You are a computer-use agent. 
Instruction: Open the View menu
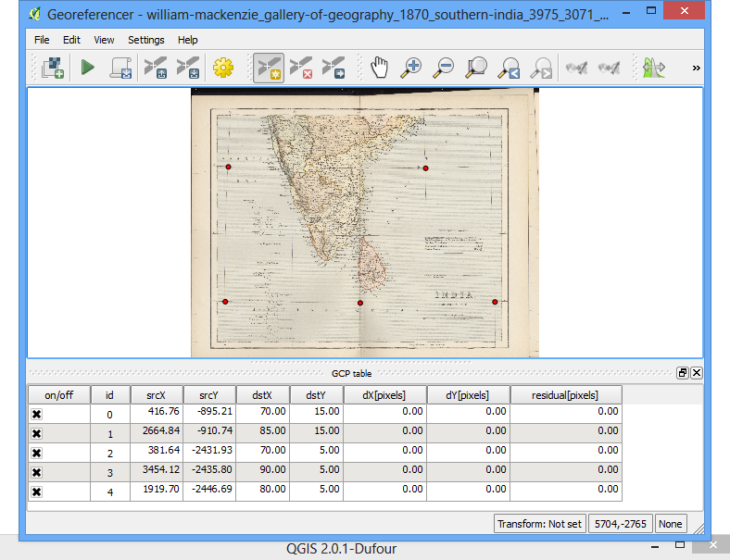tap(104, 40)
